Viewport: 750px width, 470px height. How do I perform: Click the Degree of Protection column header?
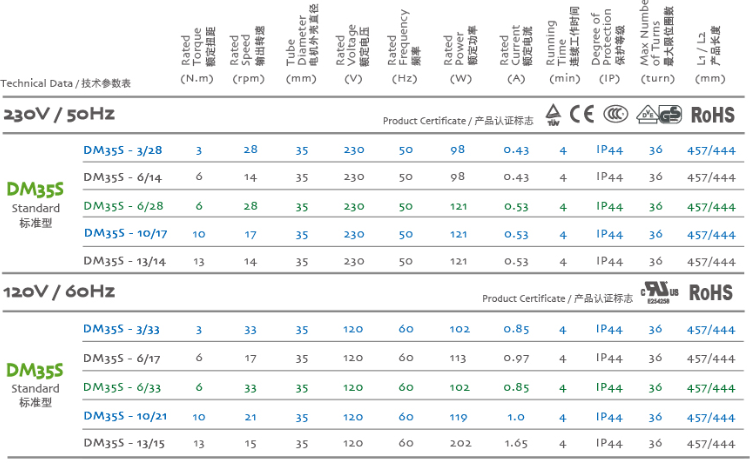(608, 46)
